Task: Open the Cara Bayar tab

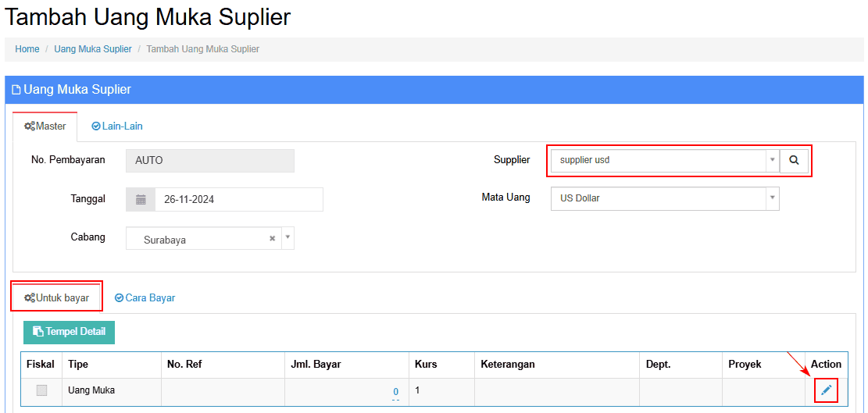Action: point(145,297)
